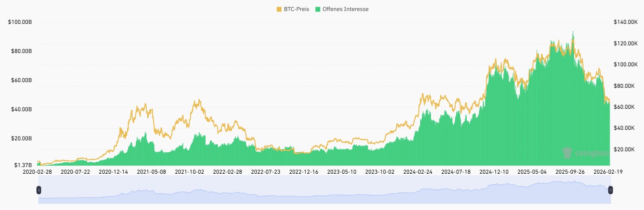This screenshot has width=644, height=210.
Task: Toggle the BTC-Preis legend series
Action: 296,9
